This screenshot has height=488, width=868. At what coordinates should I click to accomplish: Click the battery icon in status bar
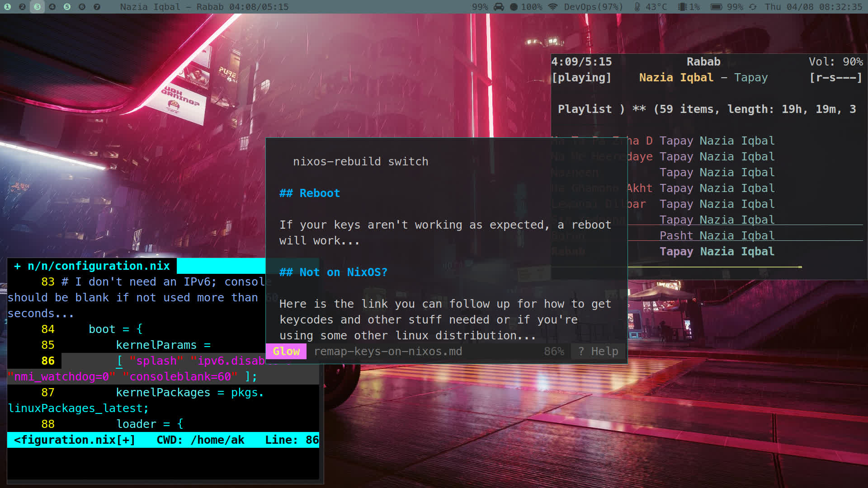click(716, 7)
